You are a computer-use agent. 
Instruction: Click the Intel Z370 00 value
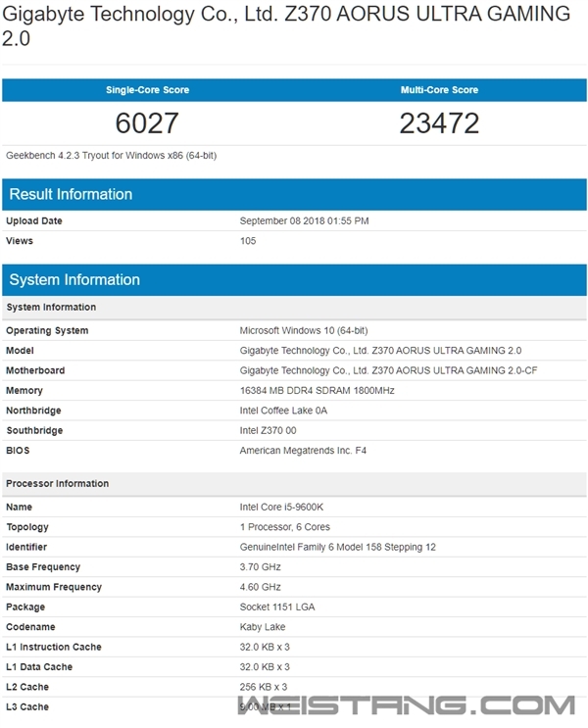(x=268, y=430)
